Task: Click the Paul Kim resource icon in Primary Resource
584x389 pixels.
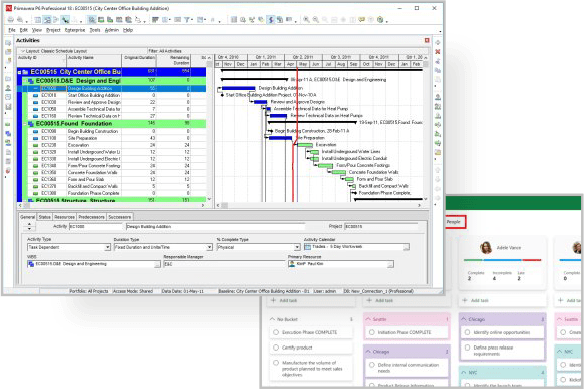Action: point(292,264)
